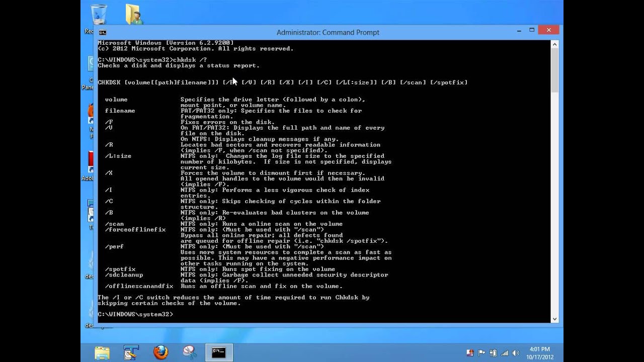This screenshot has height=362, width=644.
Task: Click the last 'C:\WINDOWS\system32>' prompt line
Action: [135, 314]
